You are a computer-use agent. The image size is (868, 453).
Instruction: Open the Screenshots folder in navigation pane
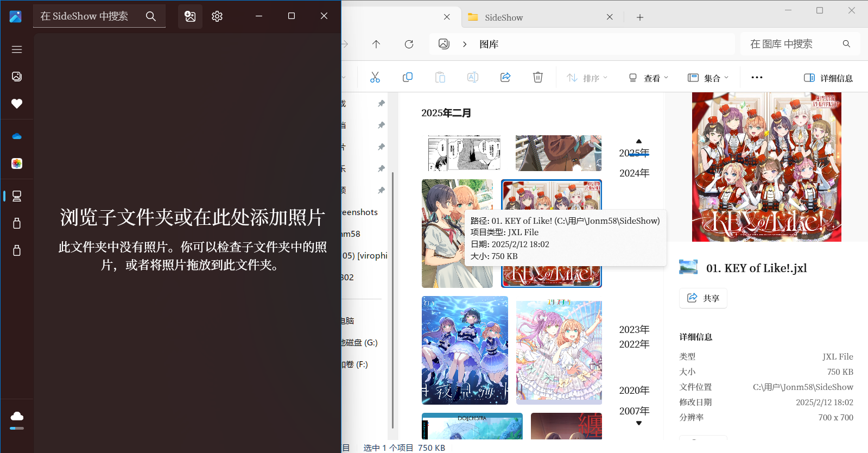(x=360, y=212)
